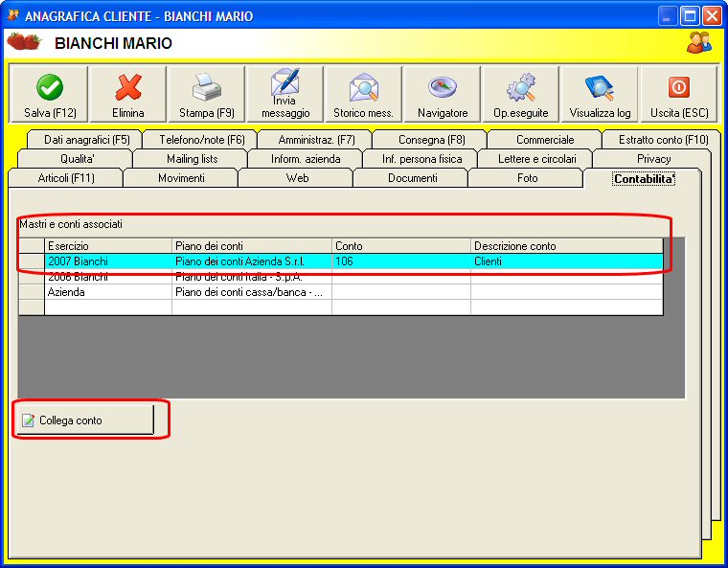
Task: Click the Conto column header
Action: (401, 245)
